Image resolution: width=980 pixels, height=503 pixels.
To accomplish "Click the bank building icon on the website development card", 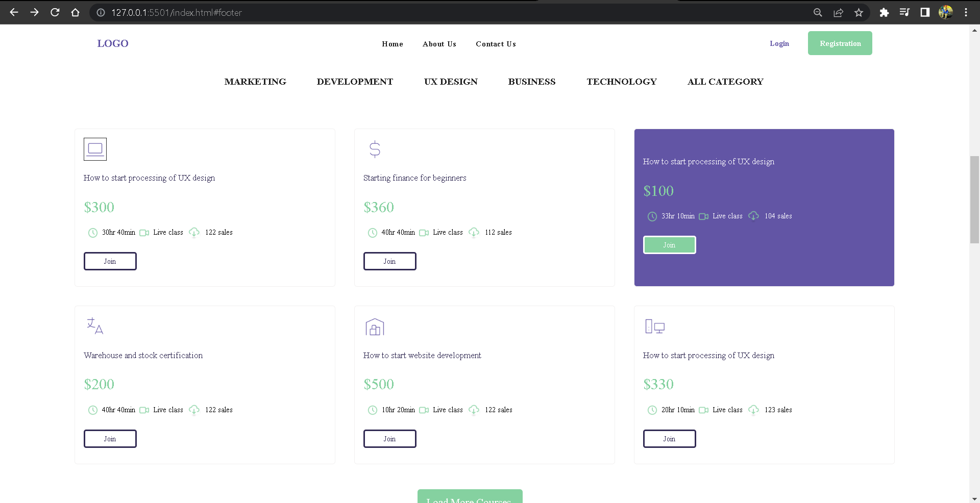I will pos(375,327).
